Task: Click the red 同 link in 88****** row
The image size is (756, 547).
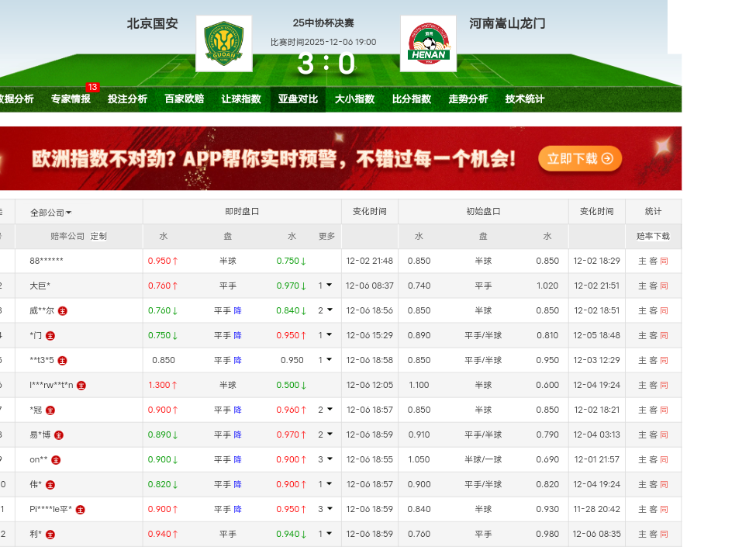Action: 664,261
